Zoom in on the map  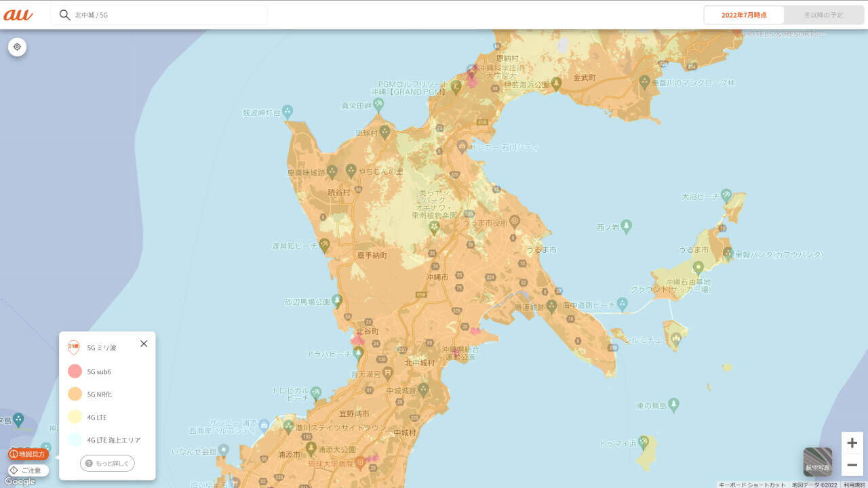pyautogui.click(x=852, y=443)
